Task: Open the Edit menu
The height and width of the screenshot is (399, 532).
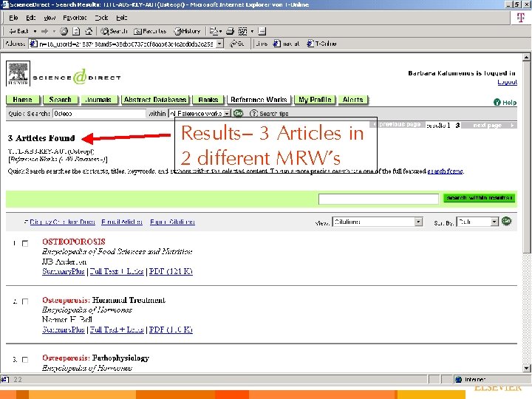Action: pyautogui.click(x=30, y=18)
